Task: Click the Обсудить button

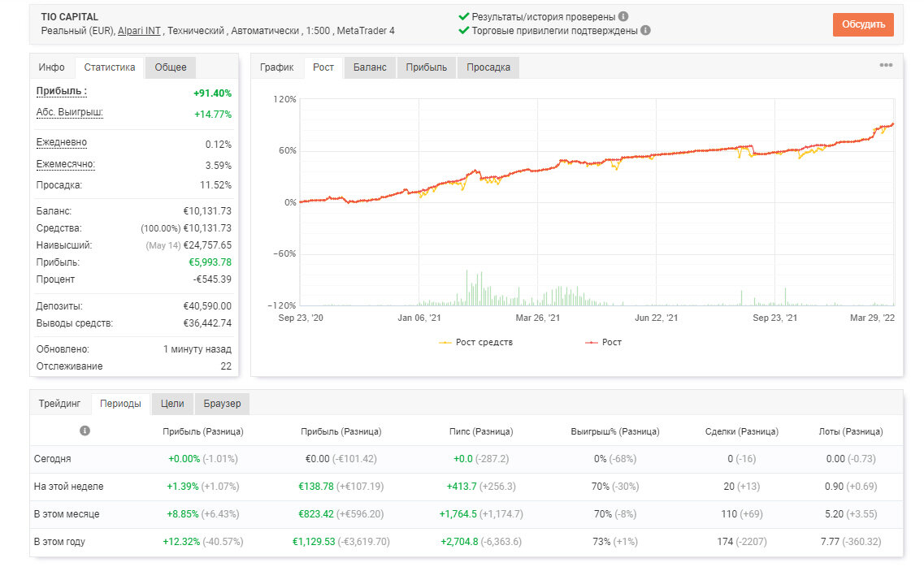Action: click(863, 24)
